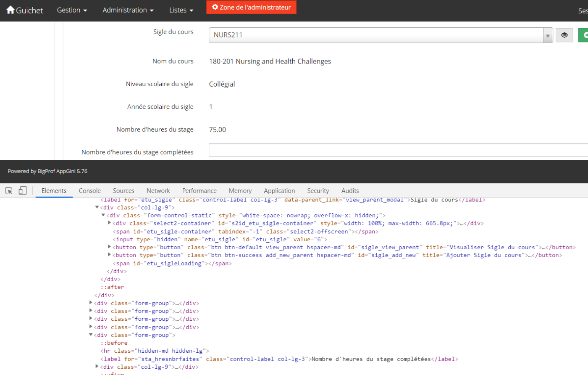Select the span etu_sigleLoading line
588x375 pixels.
point(172,264)
